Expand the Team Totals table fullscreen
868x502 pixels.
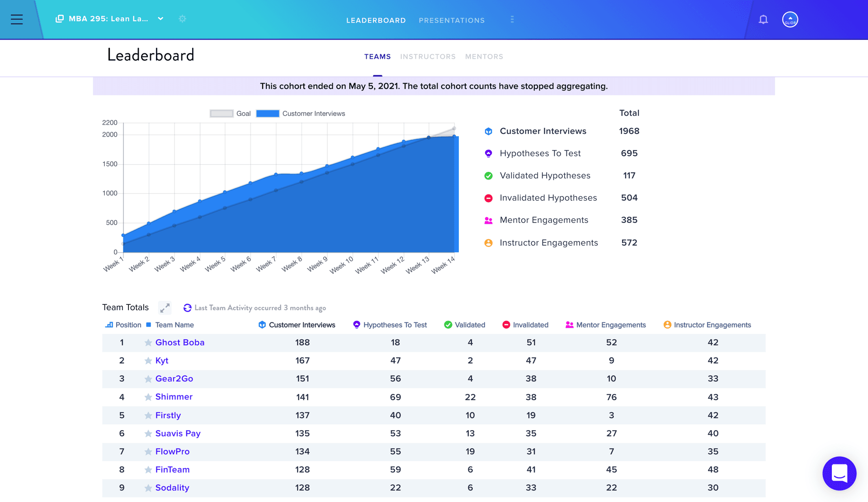[x=165, y=308]
